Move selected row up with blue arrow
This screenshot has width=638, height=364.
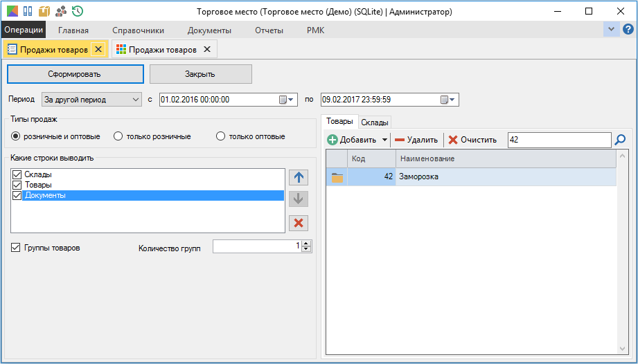299,178
